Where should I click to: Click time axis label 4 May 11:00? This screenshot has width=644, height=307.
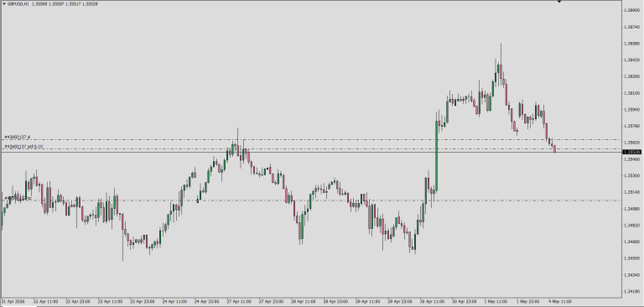pyautogui.click(x=560, y=302)
